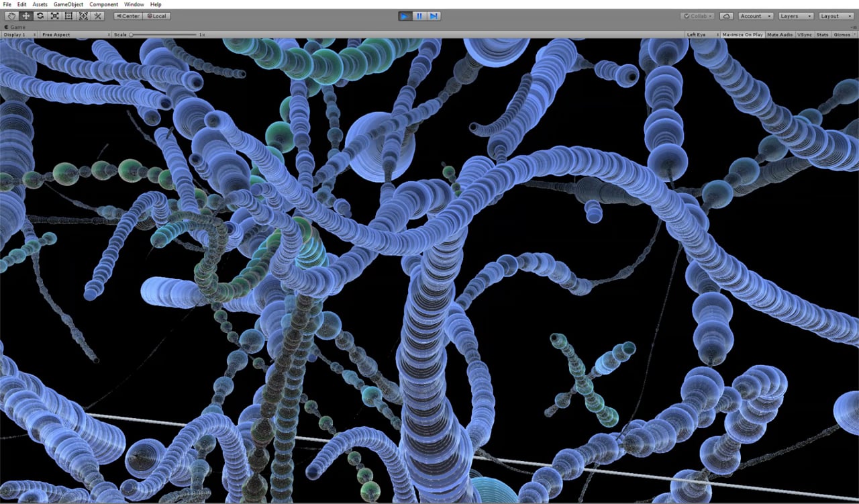Expand the Layers dropdown

coord(795,16)
